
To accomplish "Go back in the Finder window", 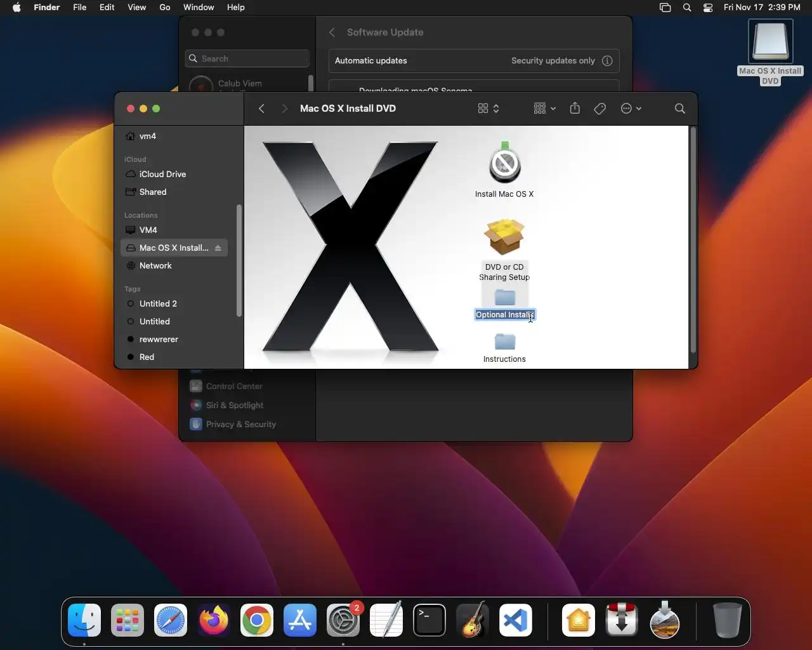I will (261, 109).
